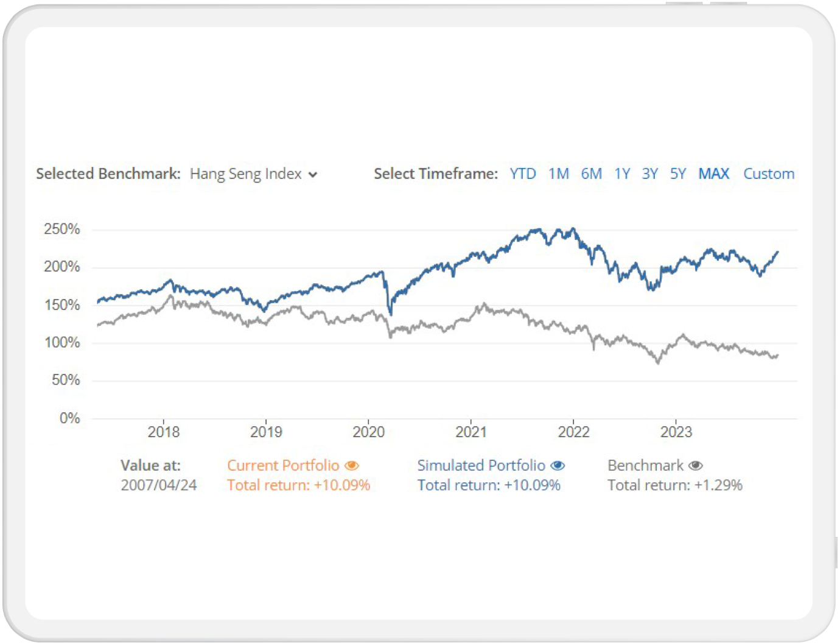This screenshot has height=643, width=840.
Task: Click the 50% y-axis label
Action: 66,381
